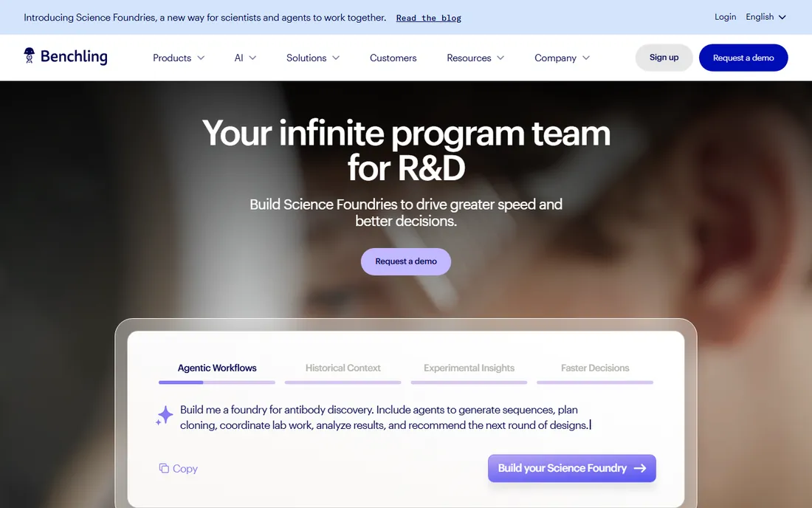Click Build your Science Foundry button
This screenshot has height=508, width=812.
point(571,468)
